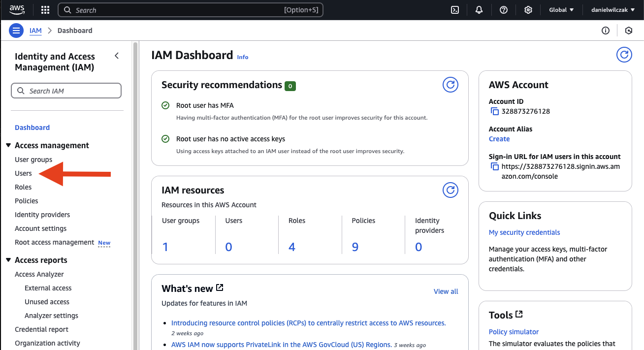This screenshot has width=644, height=350.
Task: Click the Identity providers count 0 in IAM resources
Action: point(419,247)
